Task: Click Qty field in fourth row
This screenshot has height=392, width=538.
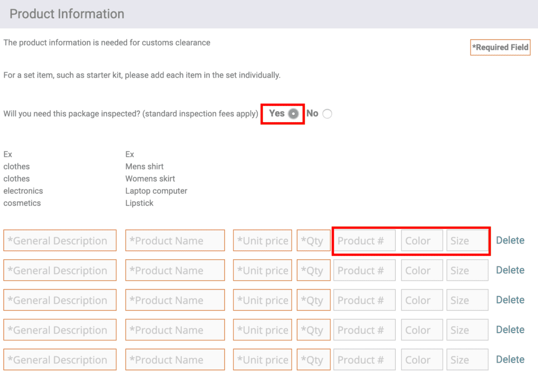Action: click(314, 330)
